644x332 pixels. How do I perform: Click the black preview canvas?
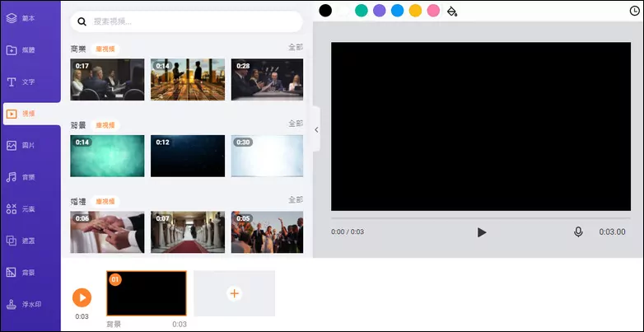coord(481,126)
